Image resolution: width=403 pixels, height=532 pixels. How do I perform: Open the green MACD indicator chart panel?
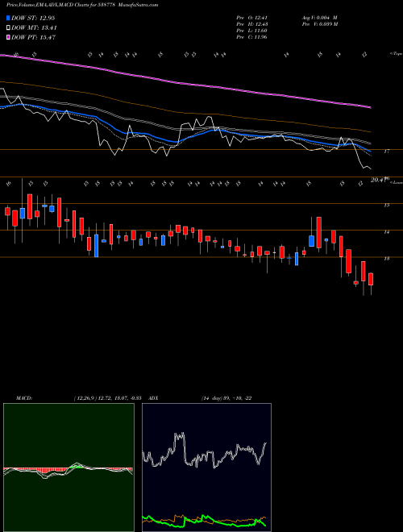[x=69, y=468]
